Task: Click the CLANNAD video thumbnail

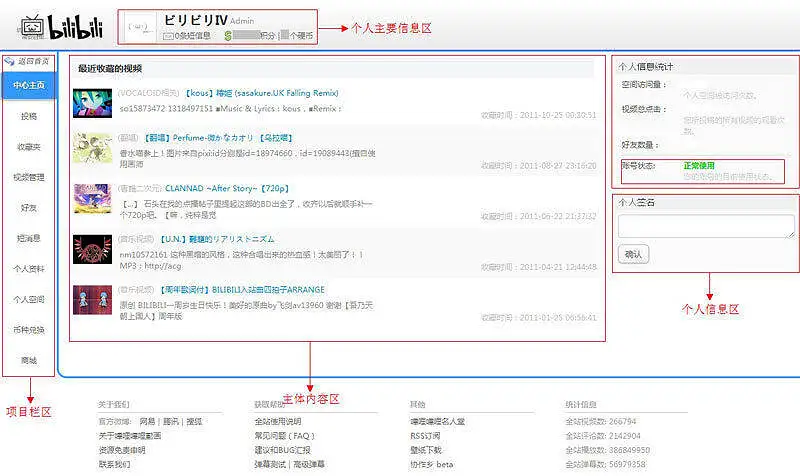Action: (x=92, y=198)
